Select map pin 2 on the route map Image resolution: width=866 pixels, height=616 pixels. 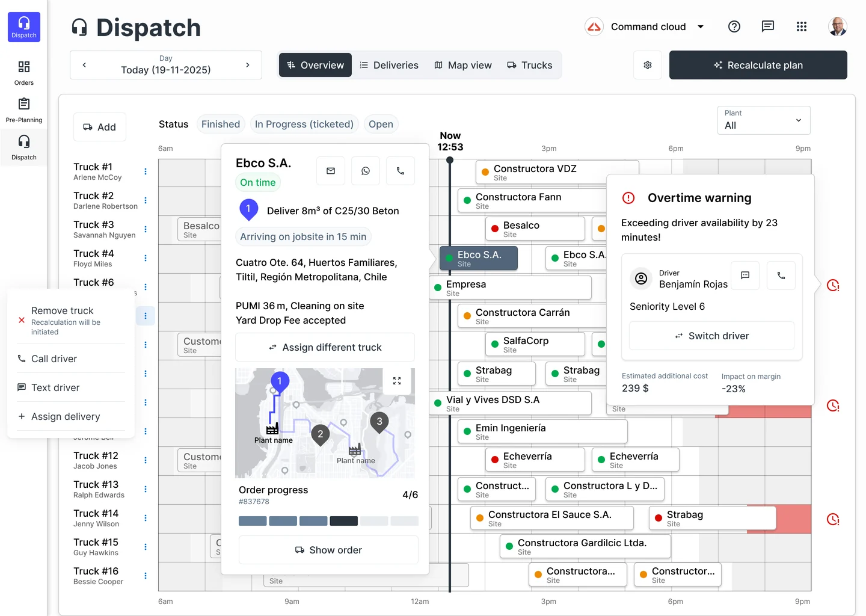point(321,434)
